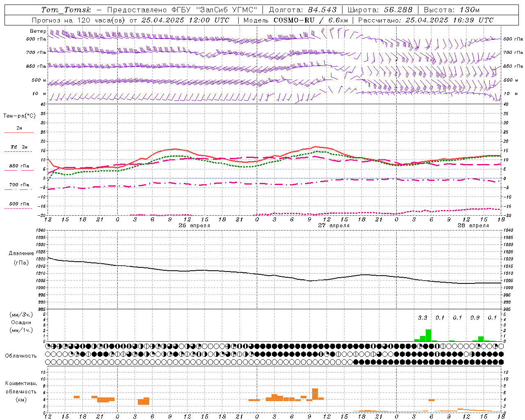Image resolution: width=525 pixels, height=420 pixels.
Task: Click the "28 апреля" date label
Action: [473, 226]
